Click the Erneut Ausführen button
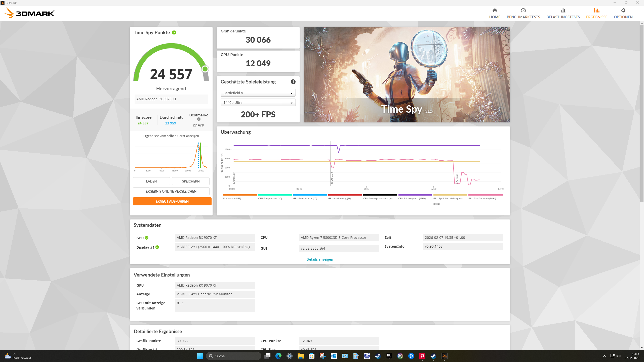 point(172,201)
